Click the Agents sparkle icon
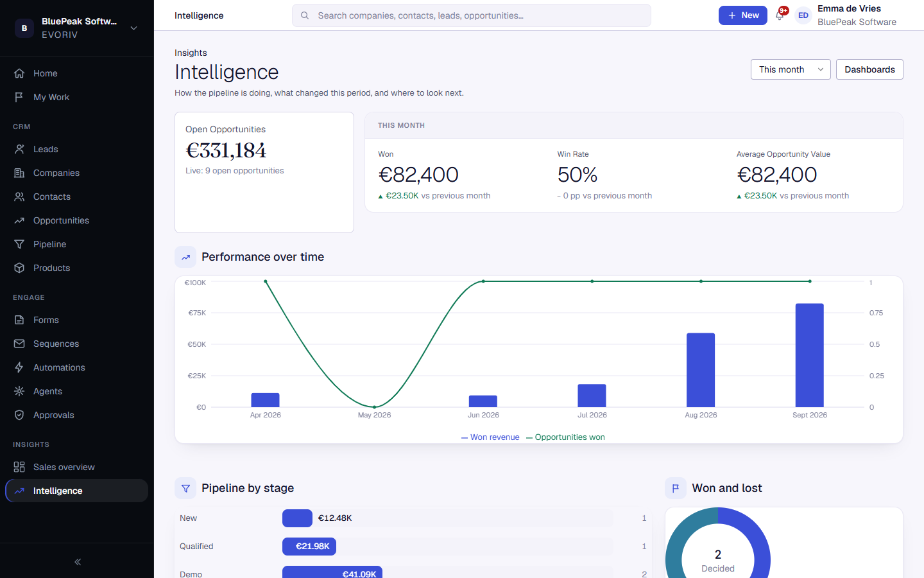 point(19,391)
